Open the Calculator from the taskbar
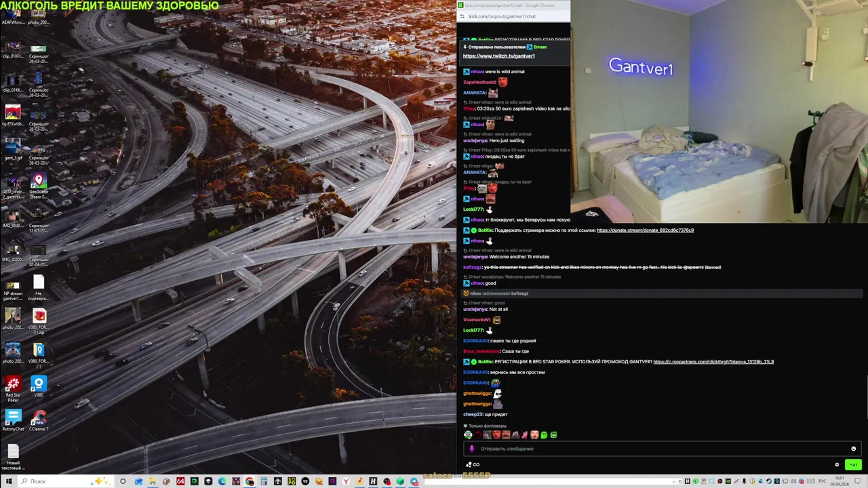This screenshot has height=488, width=868. coord(264,481)
